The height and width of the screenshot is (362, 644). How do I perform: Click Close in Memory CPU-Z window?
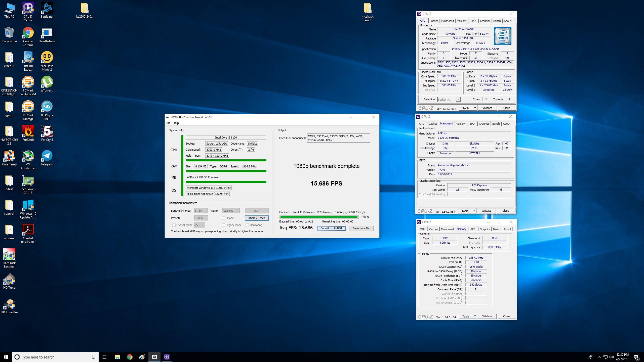click(x=506, y=316)
